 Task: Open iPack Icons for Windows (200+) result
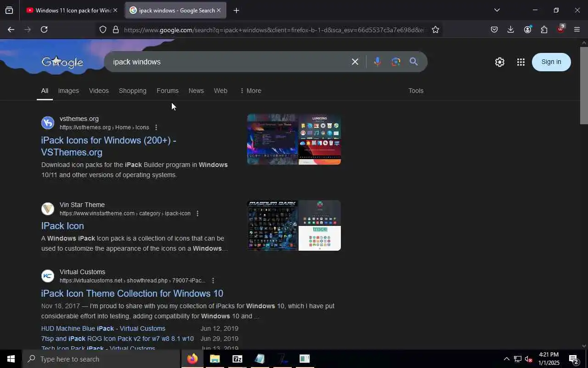click(x=108, y=146)
